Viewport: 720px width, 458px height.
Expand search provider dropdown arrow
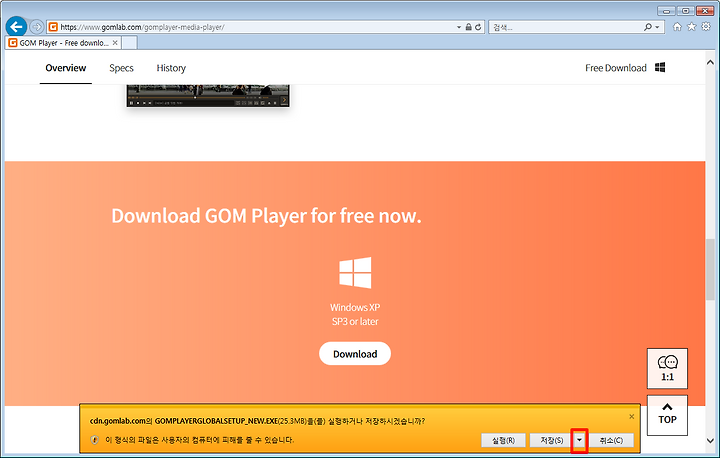point(657,27)
